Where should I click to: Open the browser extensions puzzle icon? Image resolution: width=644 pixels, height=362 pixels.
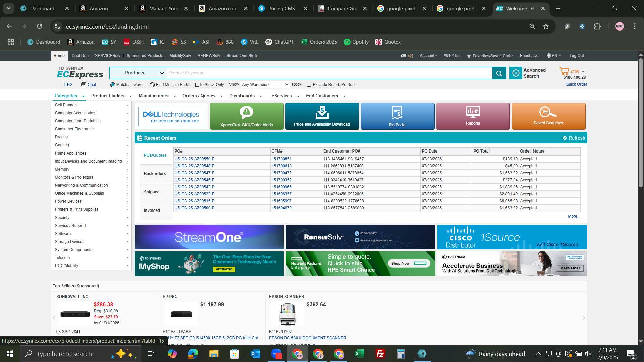coord(597,26)
